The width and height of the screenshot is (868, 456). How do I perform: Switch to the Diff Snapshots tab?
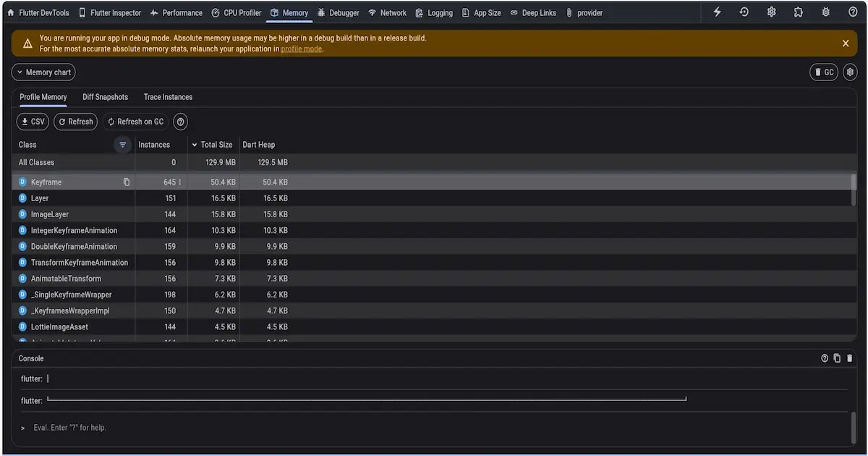click(105, 97)
